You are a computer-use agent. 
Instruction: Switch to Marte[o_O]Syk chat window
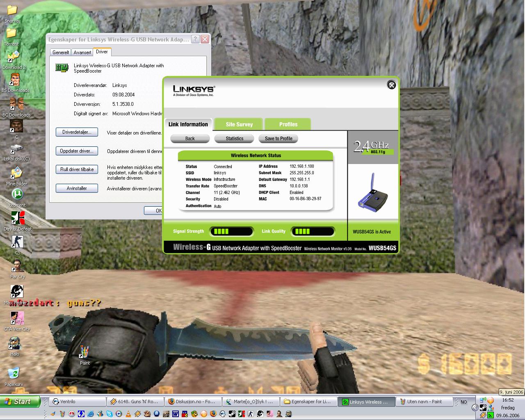point(251,402)
